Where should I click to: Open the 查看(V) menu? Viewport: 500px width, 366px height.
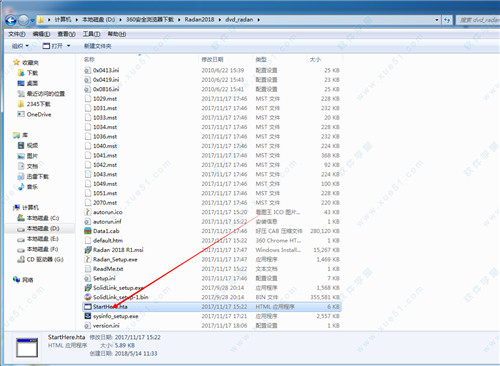click(66, 34)
